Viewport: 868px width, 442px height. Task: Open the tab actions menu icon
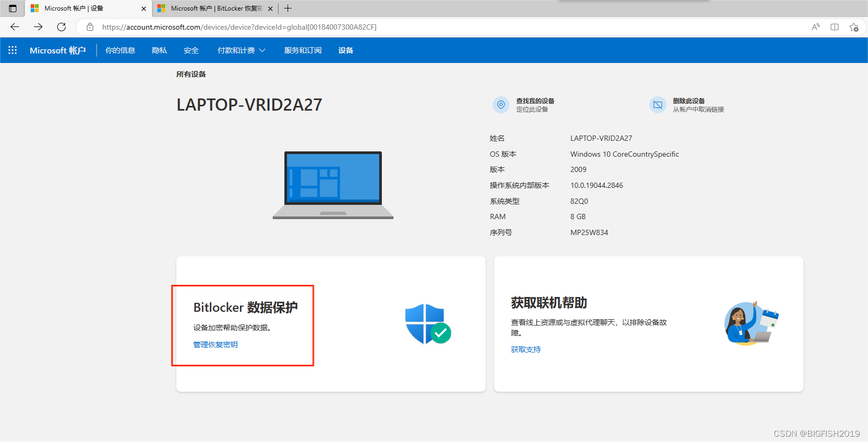tap(13, 8)
